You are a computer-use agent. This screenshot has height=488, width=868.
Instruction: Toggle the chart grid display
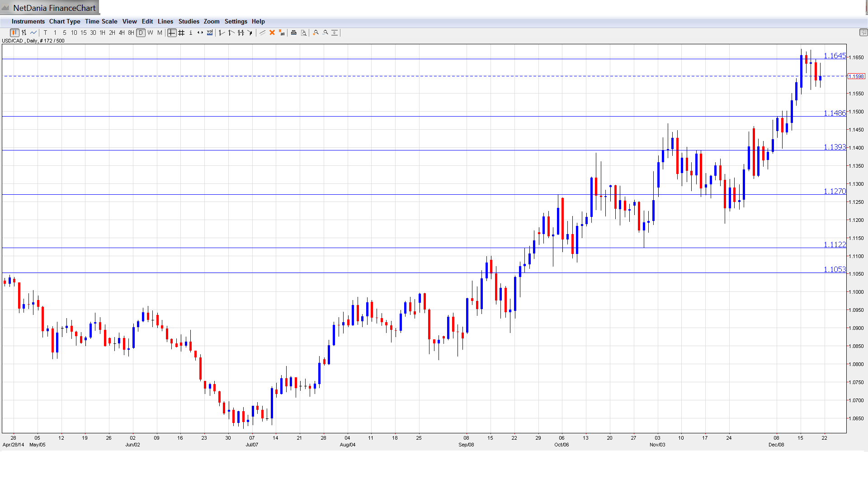tap(181, 33)
